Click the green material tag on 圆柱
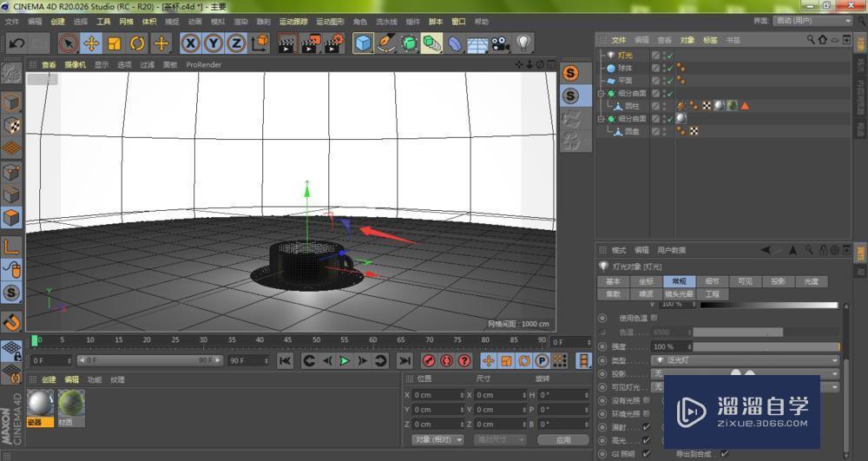Viewport: 868px width, 461px height. tap(732, 106)
